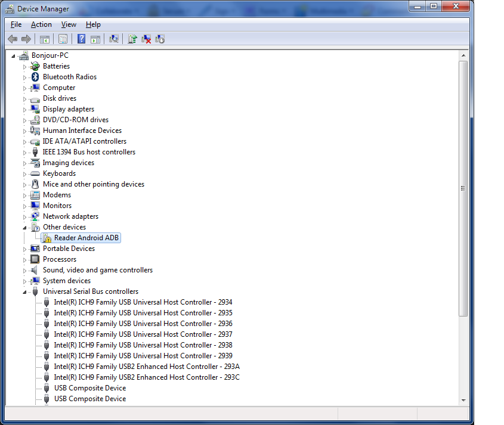504x425 pixels.
Task: Select USB2 Enhanced Host Controller - 293A
Action: (147, 367)
